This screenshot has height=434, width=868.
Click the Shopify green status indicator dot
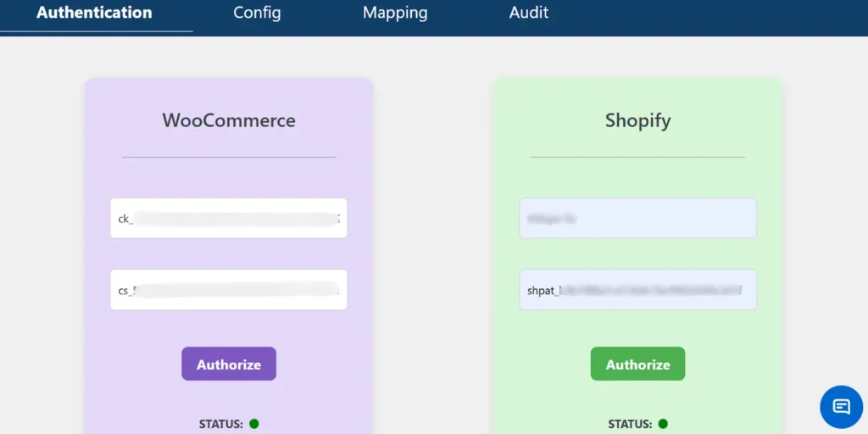click(663, 423)
